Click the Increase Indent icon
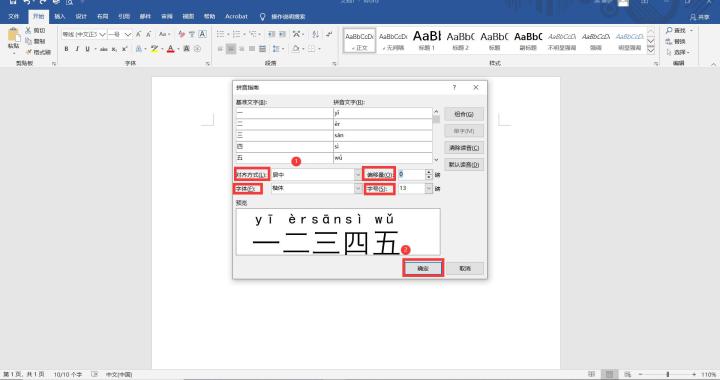The width and height of the screenshot is (720, 380). (x=282, y=34)
